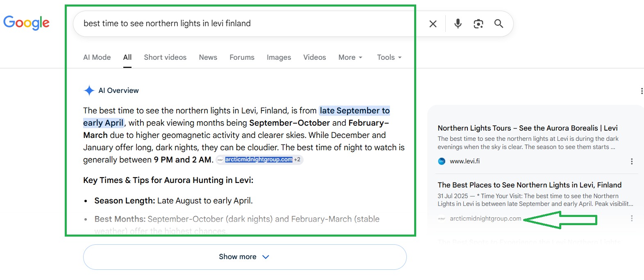The image size is (644, 280).
Task: Switch to the AI Mode tab
Action: click(97, 57)
